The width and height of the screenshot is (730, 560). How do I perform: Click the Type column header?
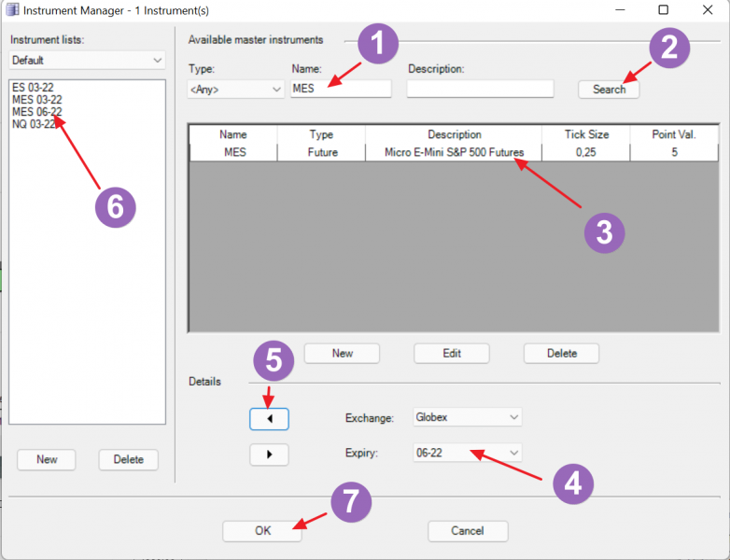(x=321, y=134)
